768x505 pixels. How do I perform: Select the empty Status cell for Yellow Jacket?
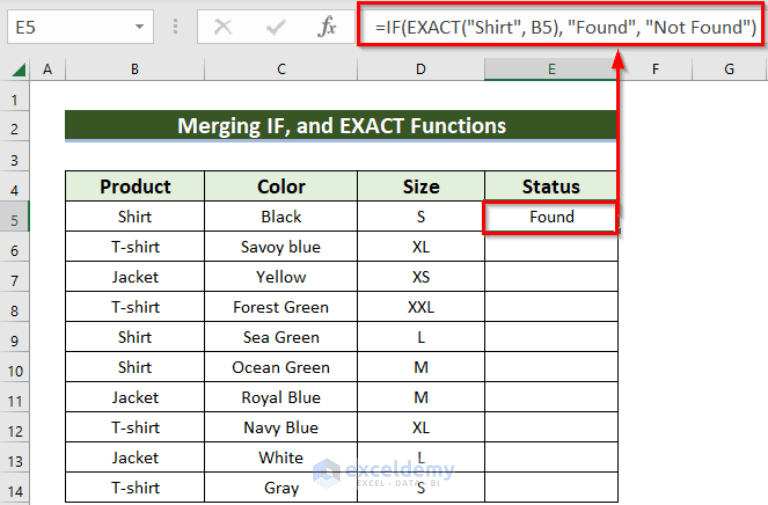[551, 277]
